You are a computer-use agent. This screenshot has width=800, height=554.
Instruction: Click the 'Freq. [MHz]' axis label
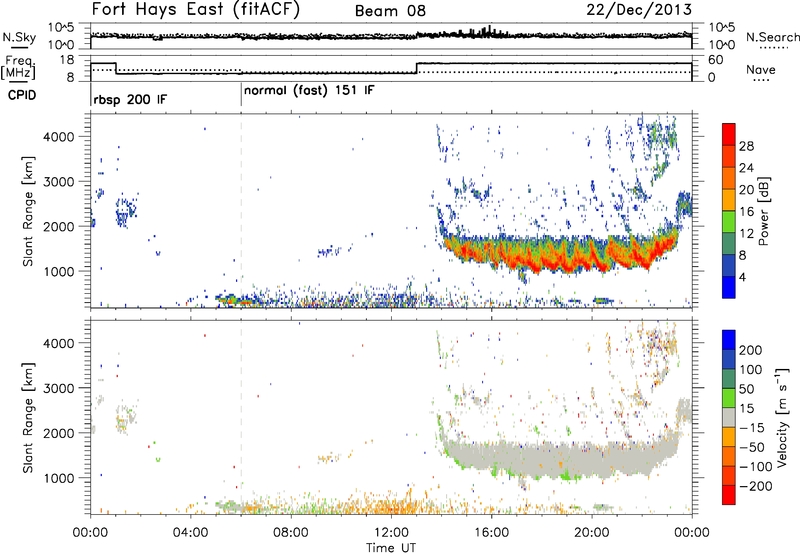(19, 68)
